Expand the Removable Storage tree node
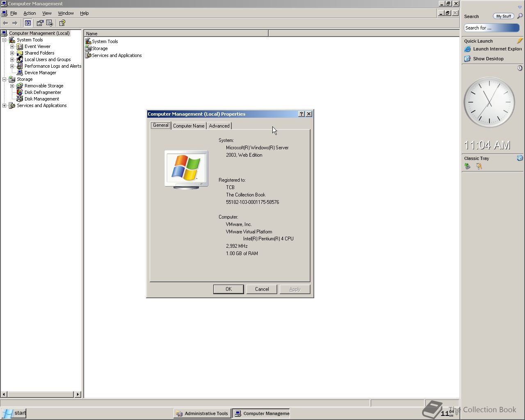The height and width of the screenshot is (420, 525). [12, 86]
